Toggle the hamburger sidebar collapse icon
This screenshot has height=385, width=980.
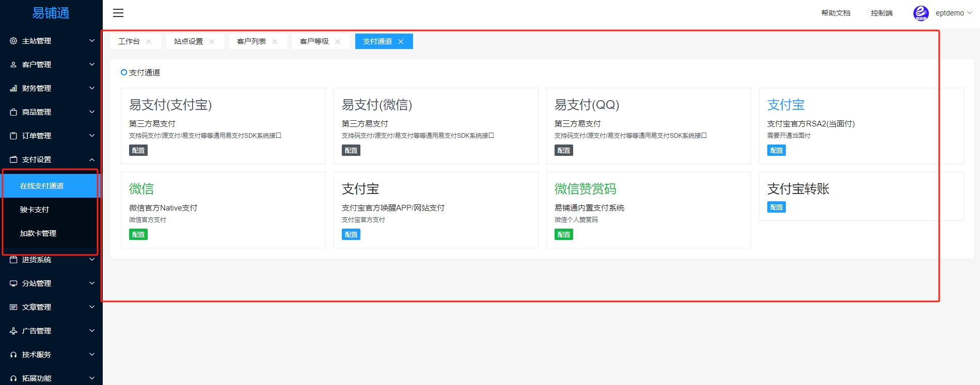pyautogui.click(x=118, y=13)
